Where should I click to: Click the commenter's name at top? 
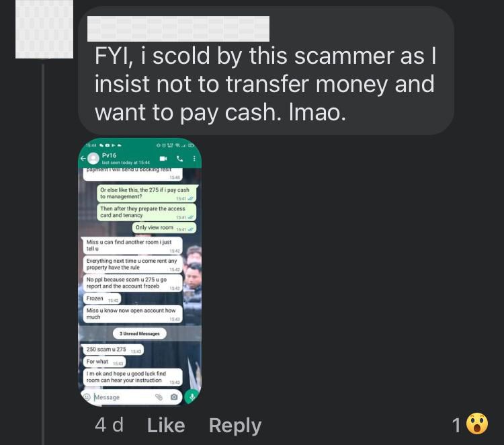[178, 29]
